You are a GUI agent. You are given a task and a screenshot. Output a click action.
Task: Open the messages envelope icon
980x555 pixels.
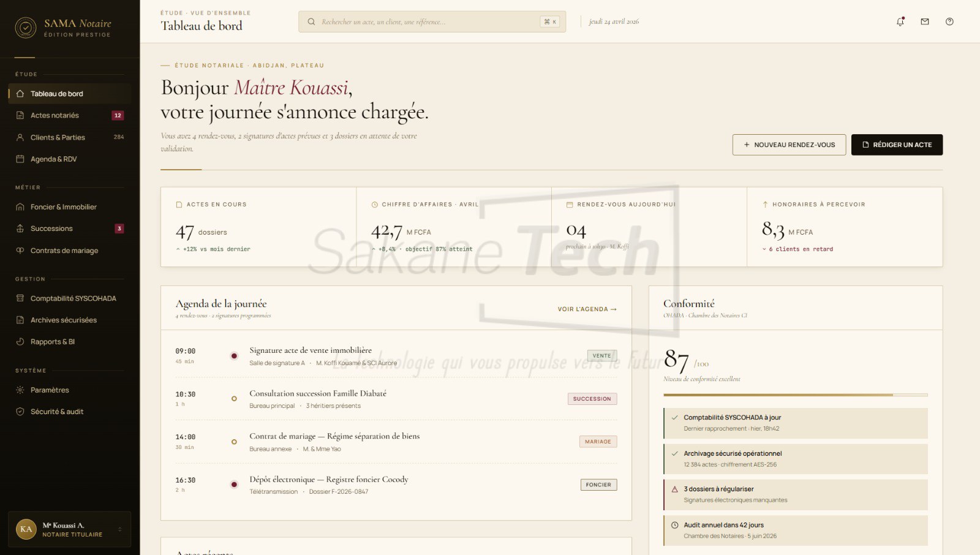tap(925, 21)
